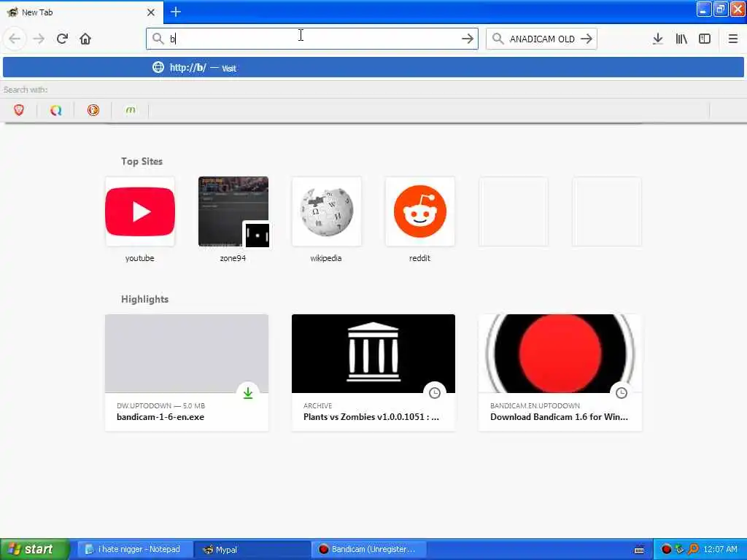Viewport: 747px width, 560px height.
Task: Click clock badge on Download Bandicam card
Action: tap(622, 393)
